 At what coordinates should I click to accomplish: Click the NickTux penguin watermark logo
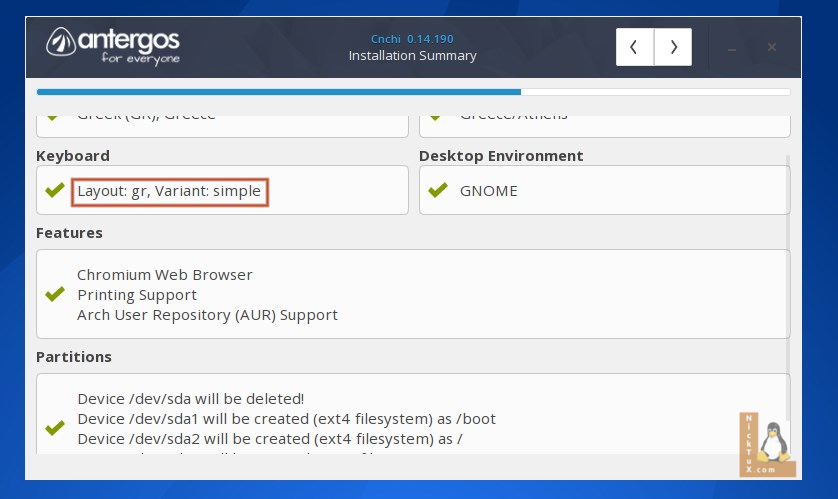(x=767, y=445)
